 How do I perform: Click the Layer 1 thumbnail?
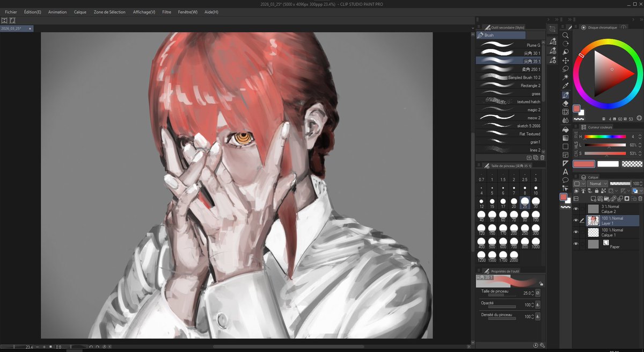pos(593,220)
